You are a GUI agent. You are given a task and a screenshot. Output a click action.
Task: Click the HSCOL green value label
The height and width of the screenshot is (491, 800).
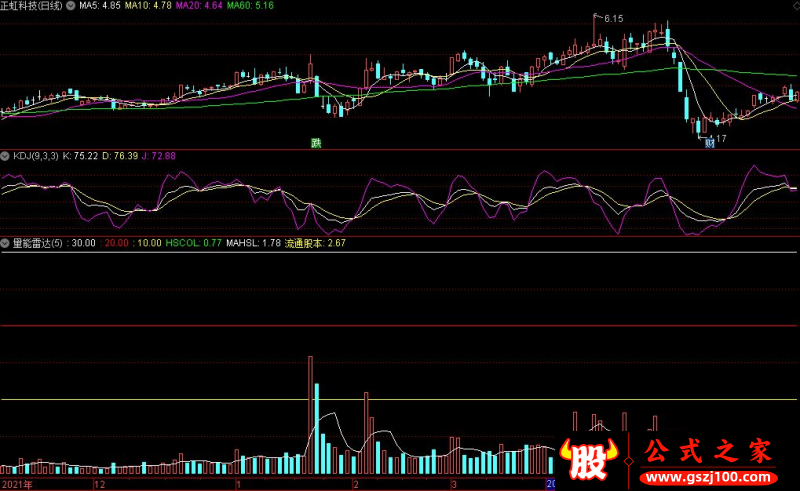193,243
